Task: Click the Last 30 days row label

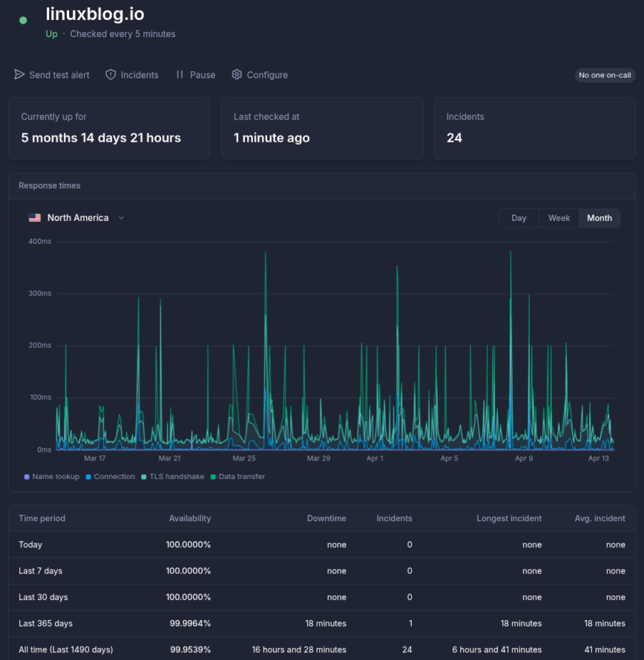Action: [x=43, y=597]
